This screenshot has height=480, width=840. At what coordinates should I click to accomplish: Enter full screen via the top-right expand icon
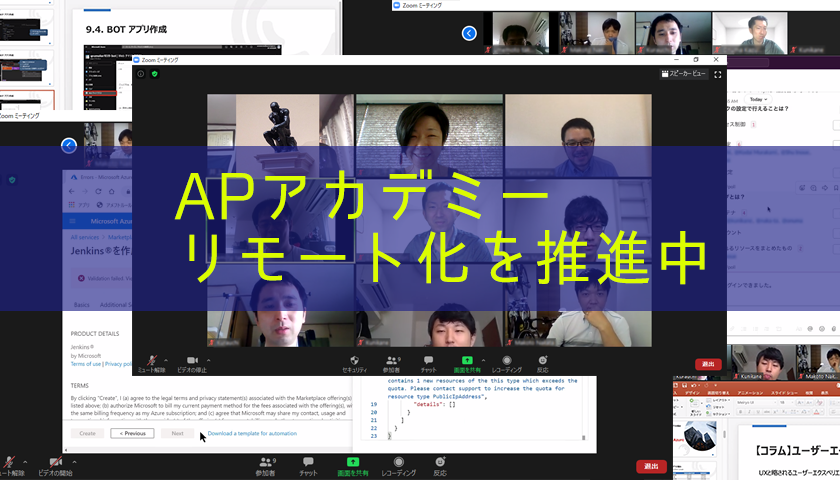[x=717, y=74]
